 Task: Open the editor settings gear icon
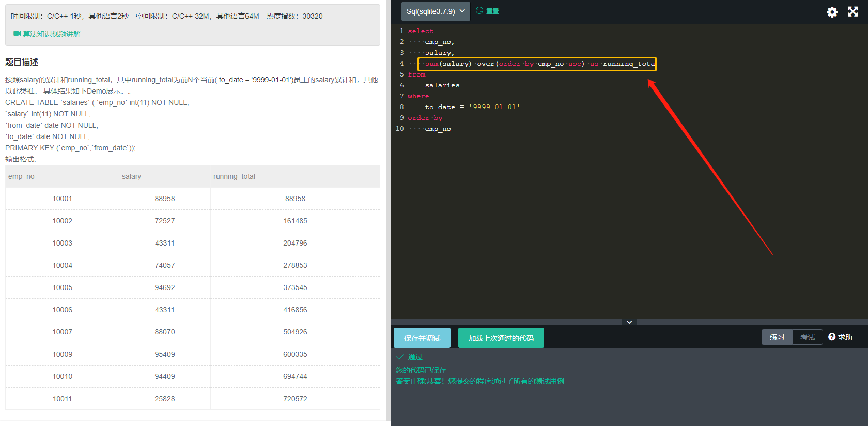tap(832, 12)
